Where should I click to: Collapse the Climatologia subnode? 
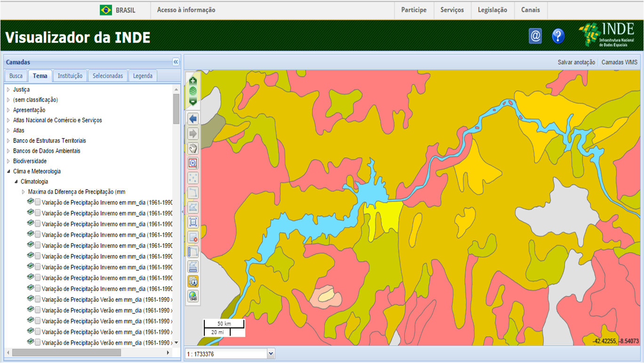pyautogui.click(x=16, y=181)
